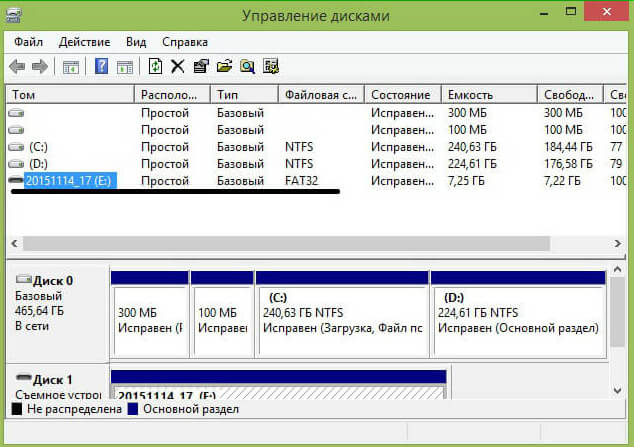Click the Диск 1 disk icon
The height and width of the screenshot is (447, 634).
pos(23,378)
